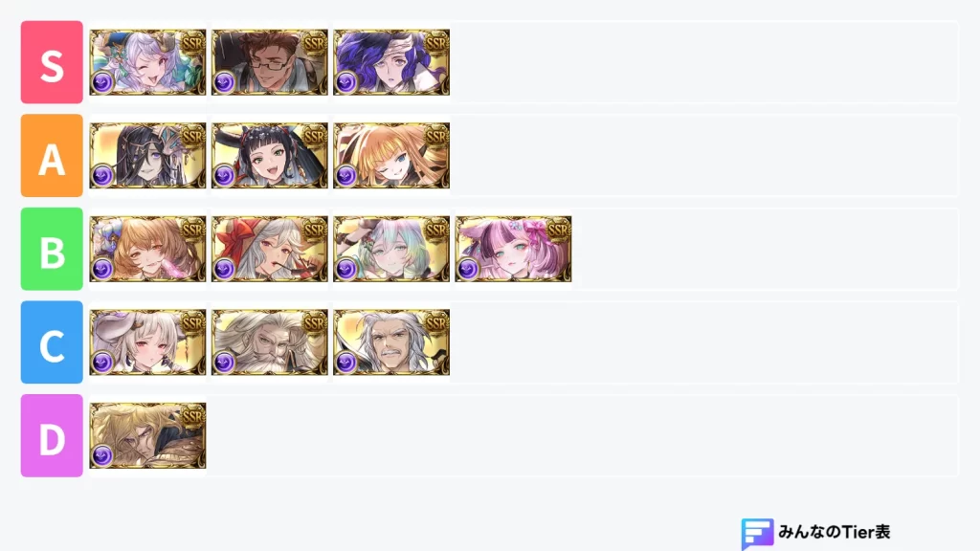Select the dark blue wavy-haired character in S tier
The height and width of the screenshot is (551, 980).
pos(391,62)
